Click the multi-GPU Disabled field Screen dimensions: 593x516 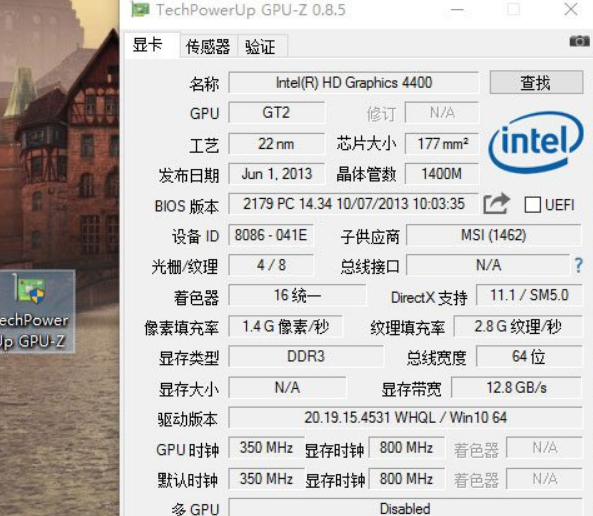[405, 508]
